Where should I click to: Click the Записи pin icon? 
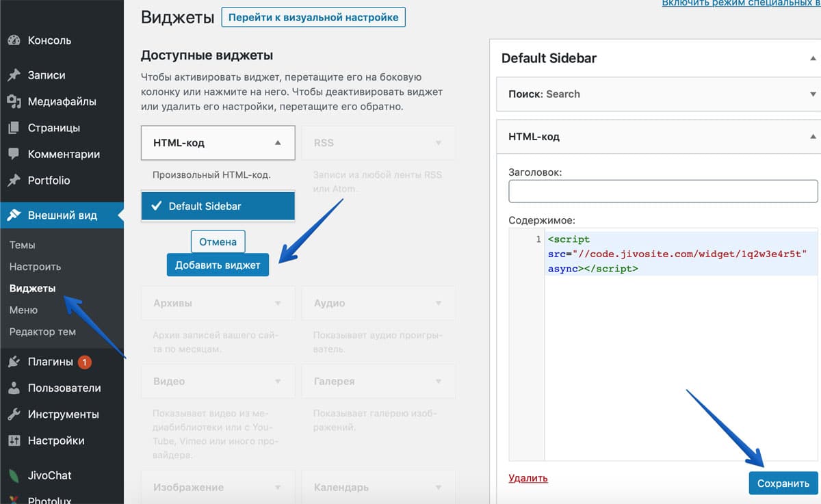coord(14,75)
